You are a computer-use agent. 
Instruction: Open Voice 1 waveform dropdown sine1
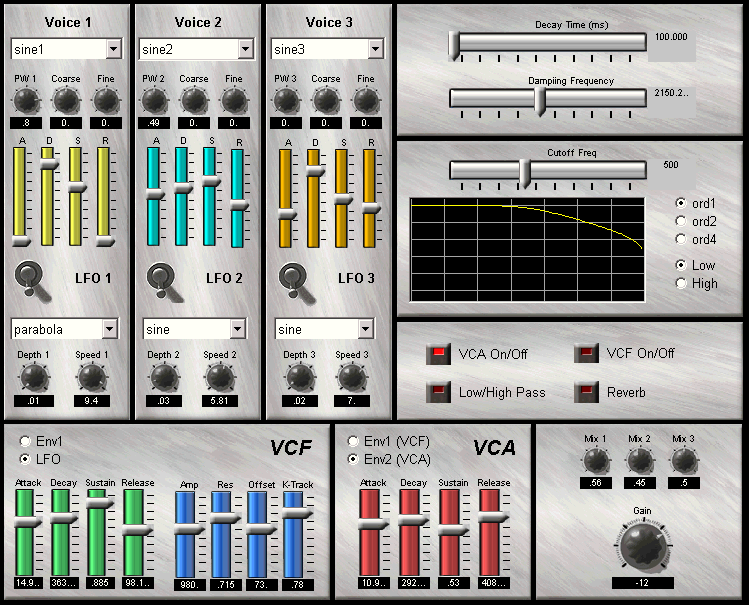tap(66, 49)
